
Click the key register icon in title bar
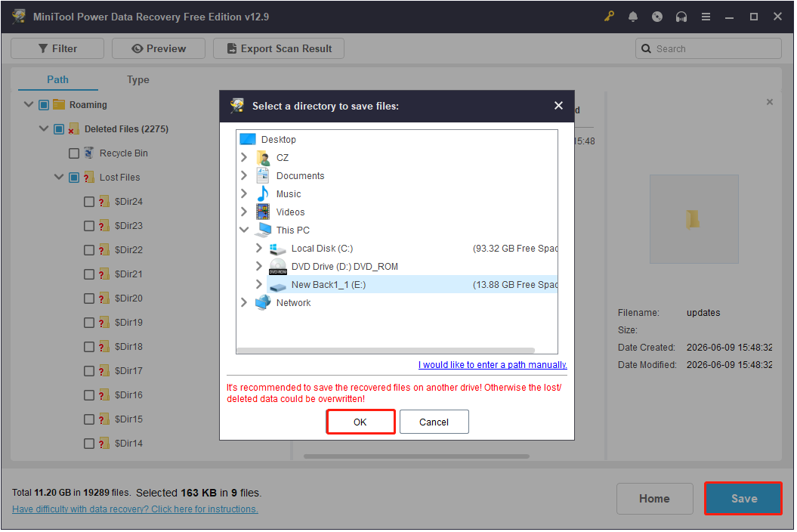[x=609, y=17]
